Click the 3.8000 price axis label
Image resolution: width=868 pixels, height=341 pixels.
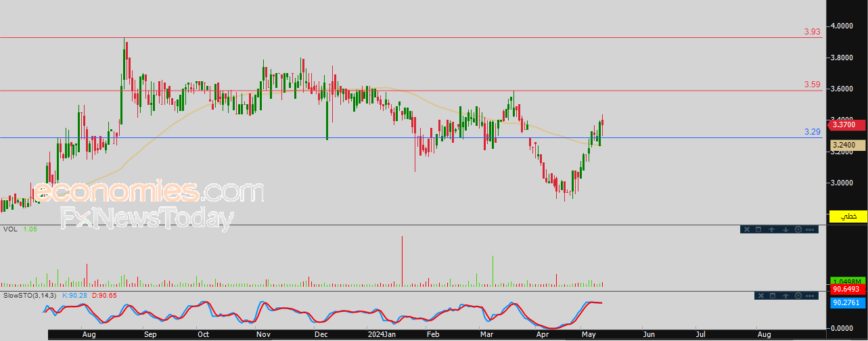coord(843,58)
